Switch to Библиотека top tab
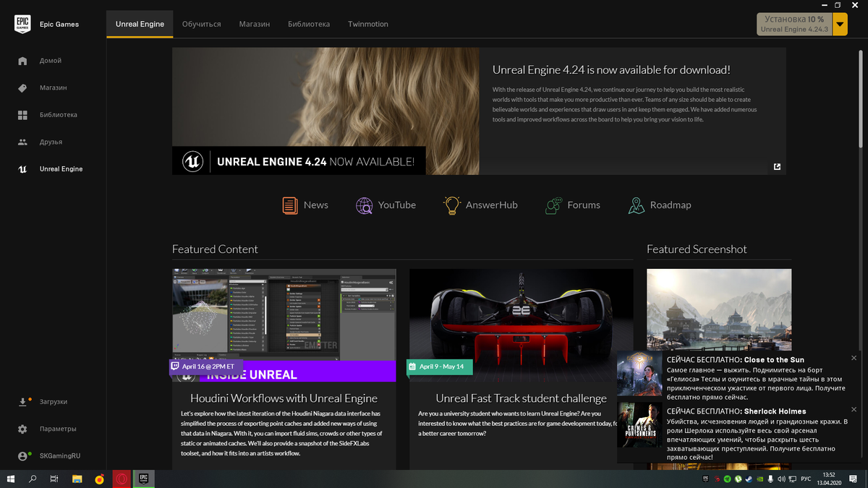The image size is (868, 488). [x=309, y=24]
